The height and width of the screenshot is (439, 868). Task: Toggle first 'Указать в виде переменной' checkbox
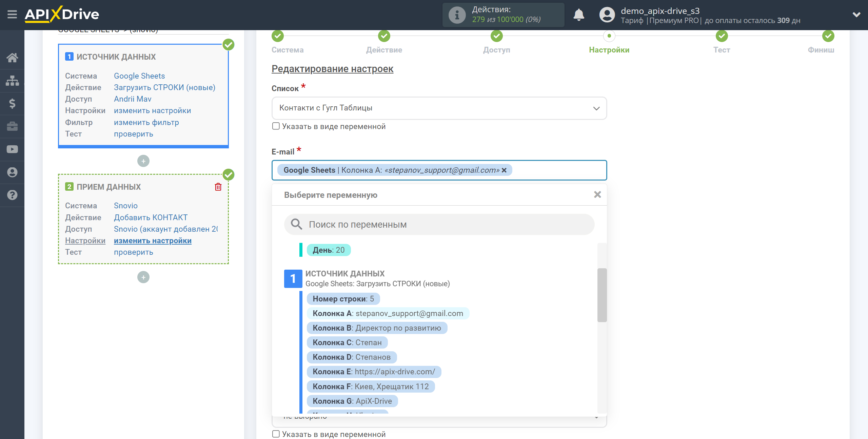pos(276,126)
